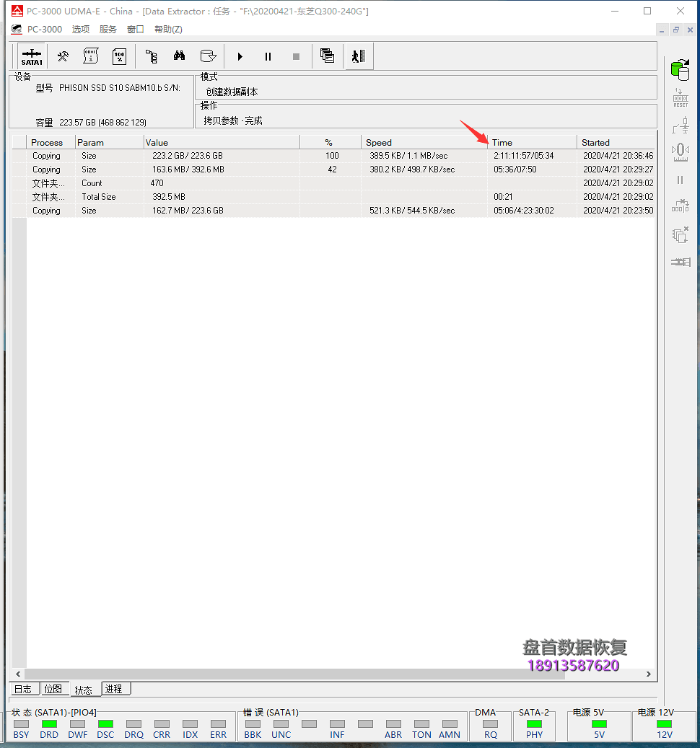This screenshot has width=700, height=748.
Task: Click the sector skip arrow icon
Action: pos(681,206)
